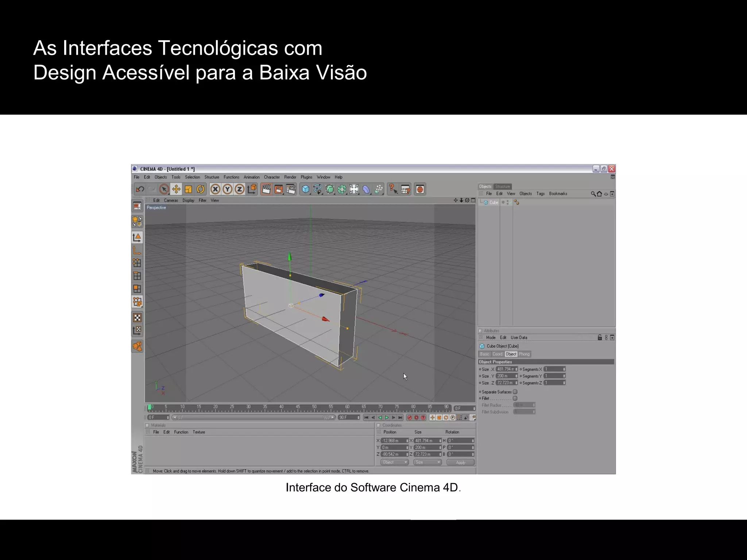Switch to the Phong attributes tab
Image resolution: width=747 pixels, height=560 pixels.
pos(524,354)
